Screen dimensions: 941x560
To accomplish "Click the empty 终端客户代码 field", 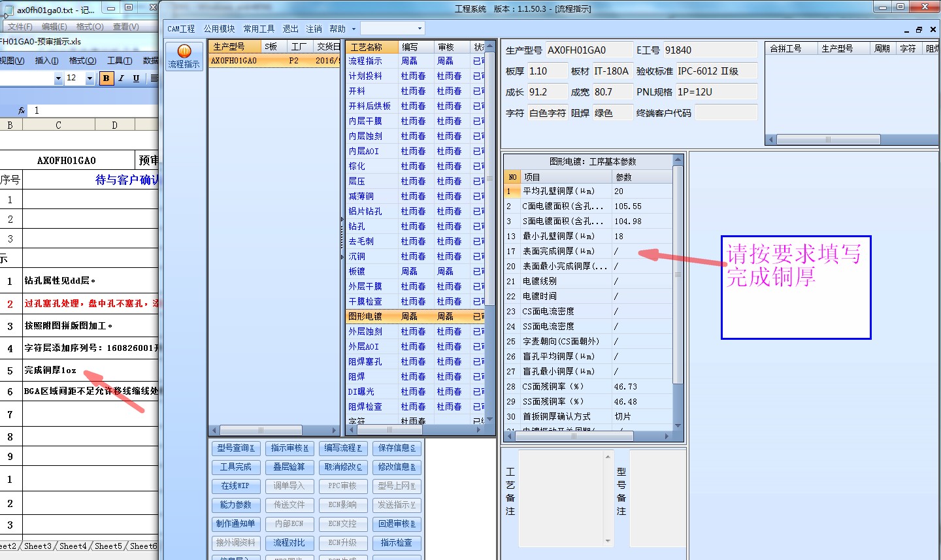I will coord(726,113).
